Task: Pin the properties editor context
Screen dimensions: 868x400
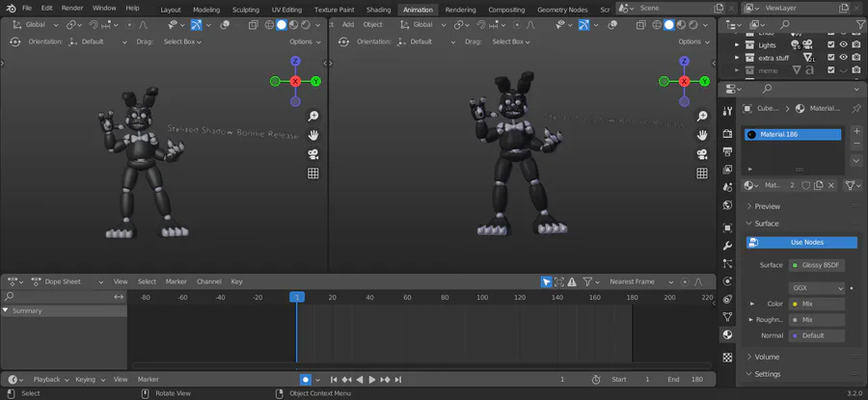Action: 856,109
